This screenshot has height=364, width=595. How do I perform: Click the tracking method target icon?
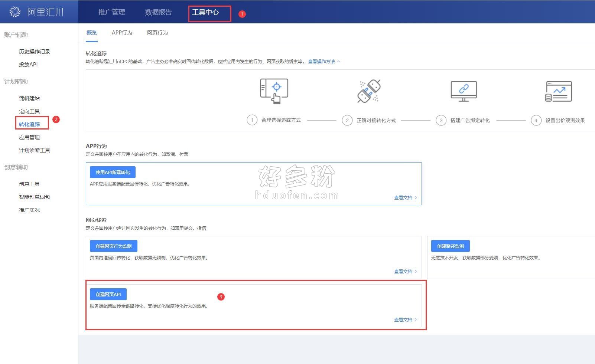[274, 91]
